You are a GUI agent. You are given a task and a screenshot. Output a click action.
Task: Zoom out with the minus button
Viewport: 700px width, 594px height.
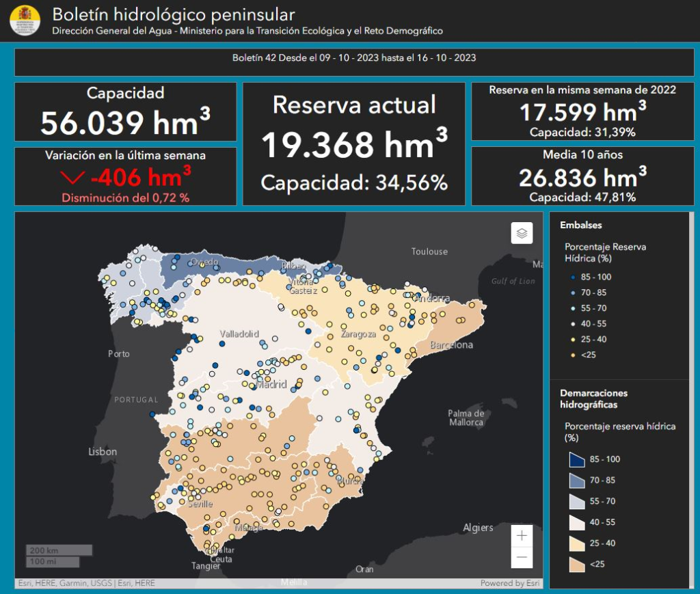coord(522,557)
